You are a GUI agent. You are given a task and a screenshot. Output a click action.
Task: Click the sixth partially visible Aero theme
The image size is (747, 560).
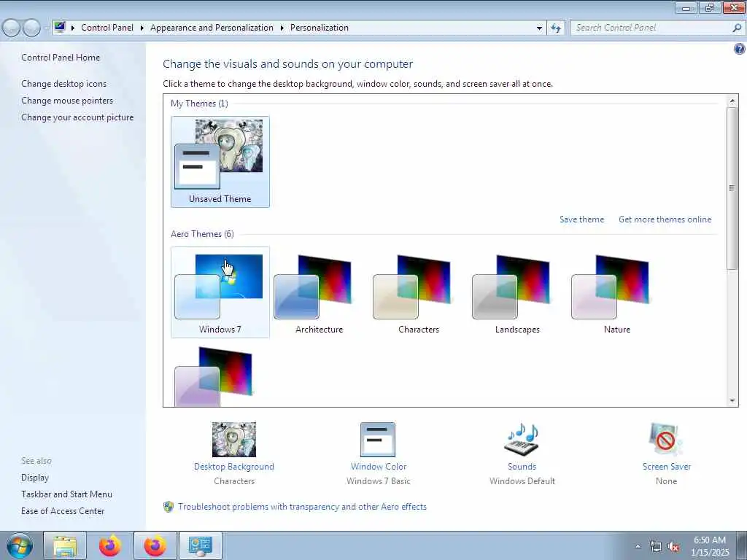214,377
